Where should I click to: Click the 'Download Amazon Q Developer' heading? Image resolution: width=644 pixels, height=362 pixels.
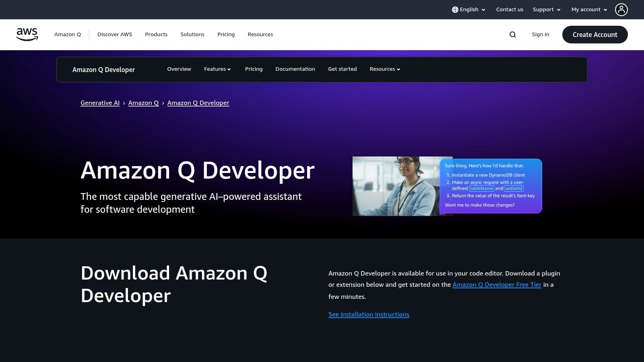point(174,284)
